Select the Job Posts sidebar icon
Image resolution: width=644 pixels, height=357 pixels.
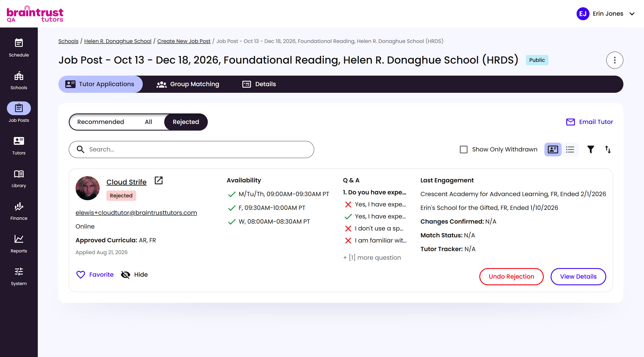(x=19, y=108)
